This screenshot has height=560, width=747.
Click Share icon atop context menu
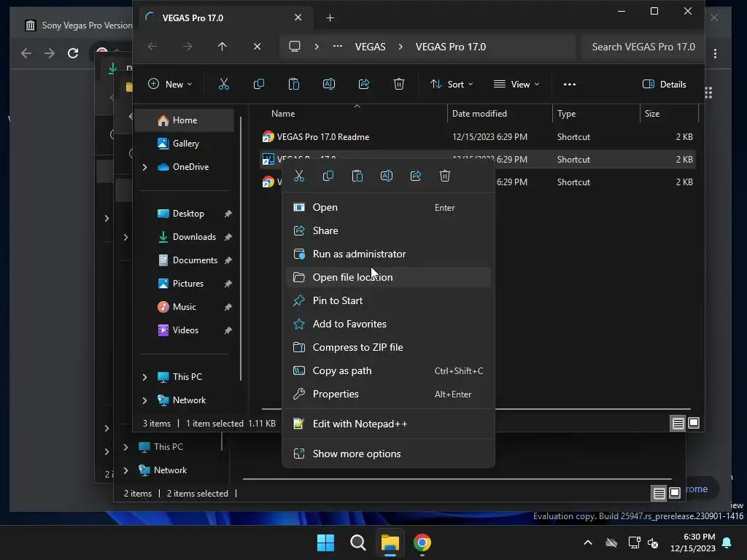tap(415, 176)
